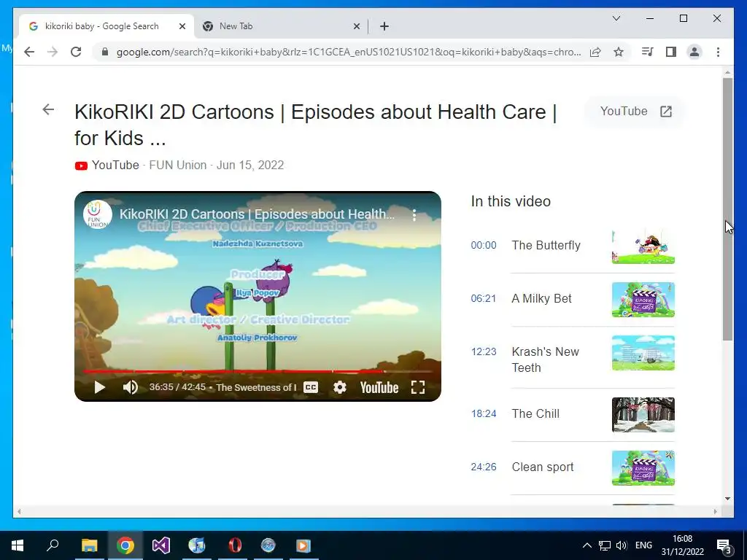Click the scrollbar down arrow
The image size is (747, 560).
727,499
